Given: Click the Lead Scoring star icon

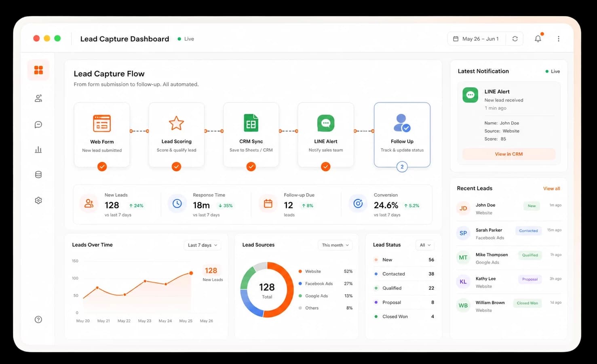Looking at the screenshot, I should point(176,123).
